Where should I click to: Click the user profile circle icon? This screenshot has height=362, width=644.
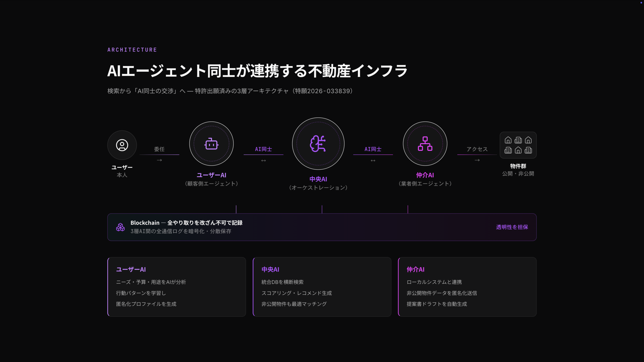(x=122, y=145)
